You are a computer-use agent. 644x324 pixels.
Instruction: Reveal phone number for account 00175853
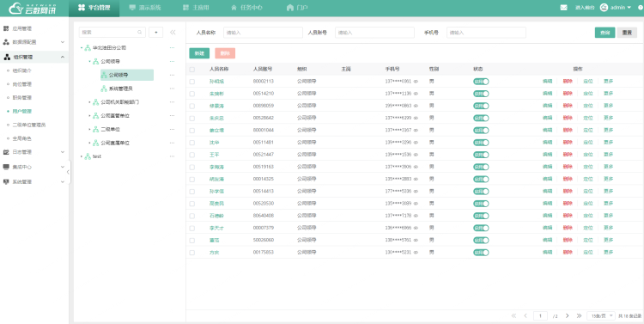[416, 252]
